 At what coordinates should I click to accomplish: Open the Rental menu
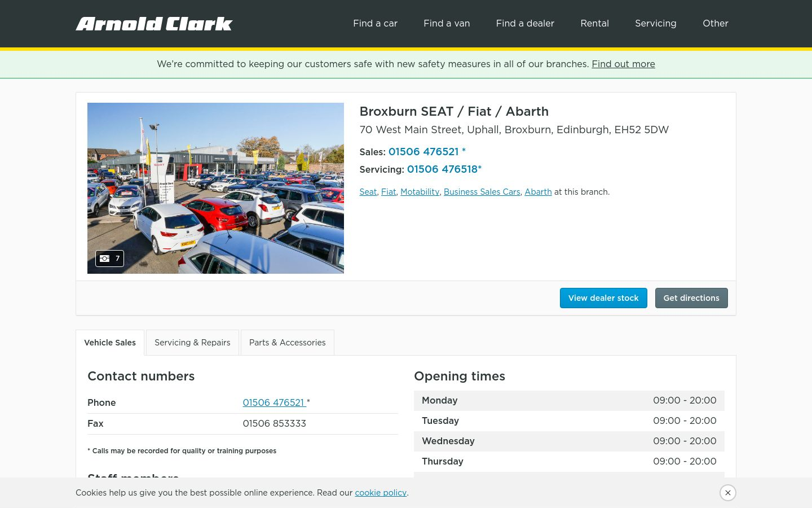click(594, 23)
